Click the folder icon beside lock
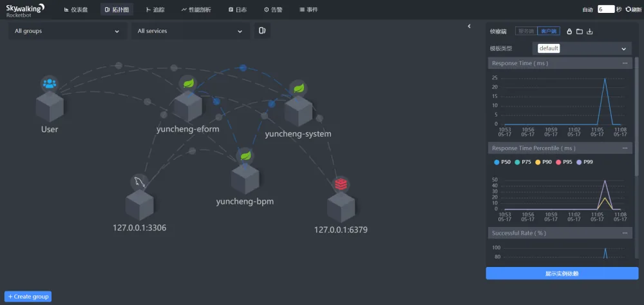Image resolution: width=644 pixels, height=305 pixels. click(x=580, y=31)
